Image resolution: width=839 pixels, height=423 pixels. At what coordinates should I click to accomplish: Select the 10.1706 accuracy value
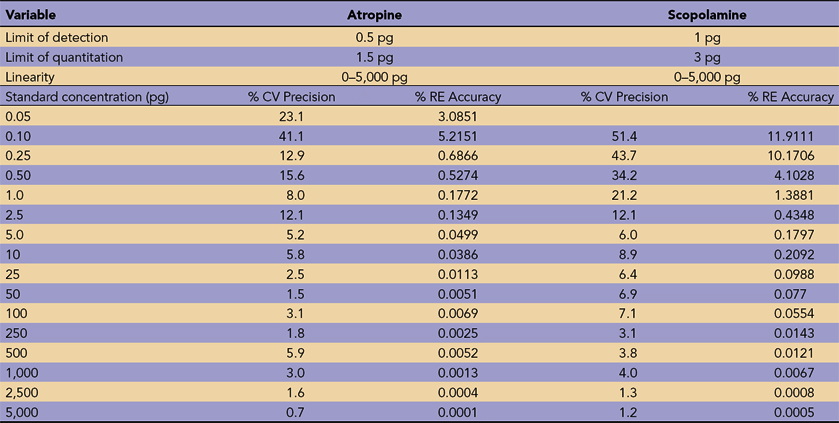coord(808,154)
